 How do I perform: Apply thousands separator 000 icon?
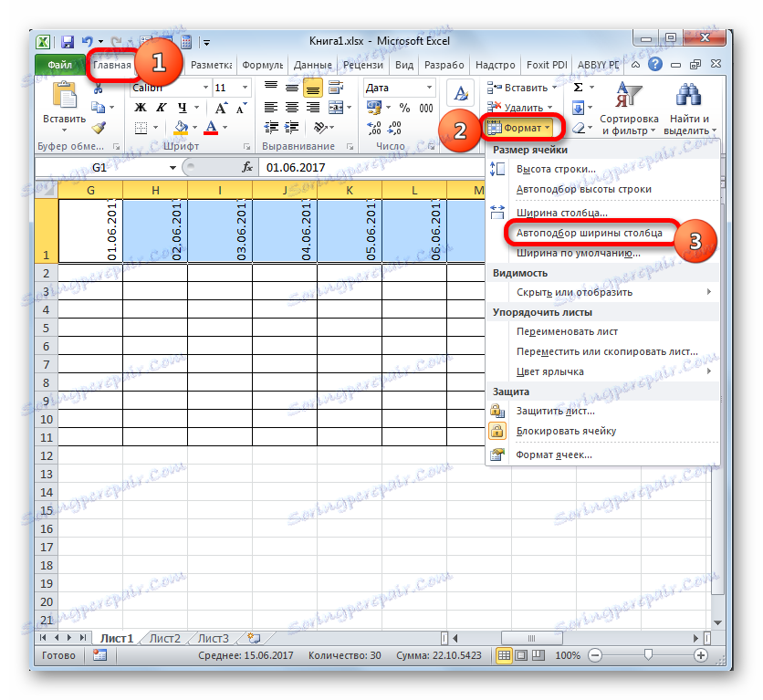pos(426,108)
